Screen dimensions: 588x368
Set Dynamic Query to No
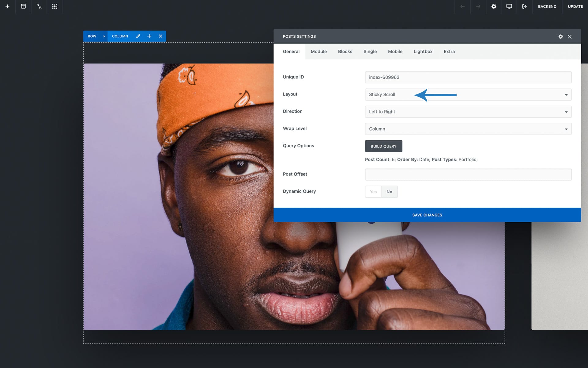click(389, 192)
